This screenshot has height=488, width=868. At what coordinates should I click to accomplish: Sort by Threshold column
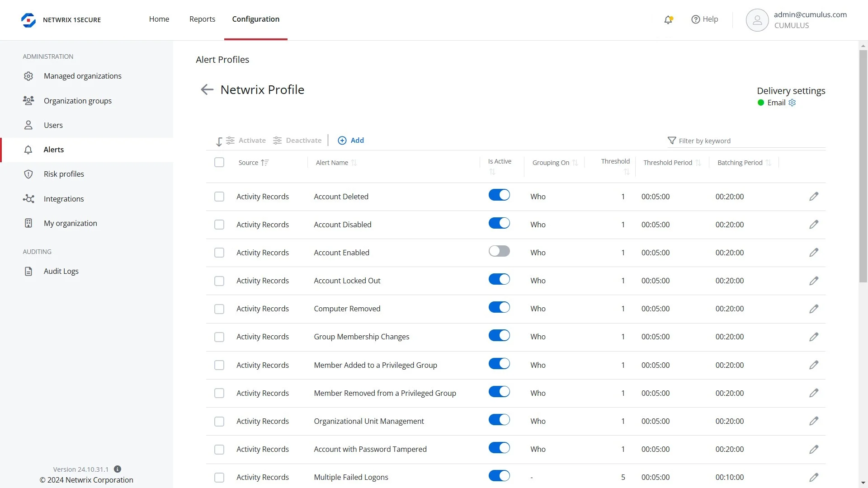(x=615, y=166)
